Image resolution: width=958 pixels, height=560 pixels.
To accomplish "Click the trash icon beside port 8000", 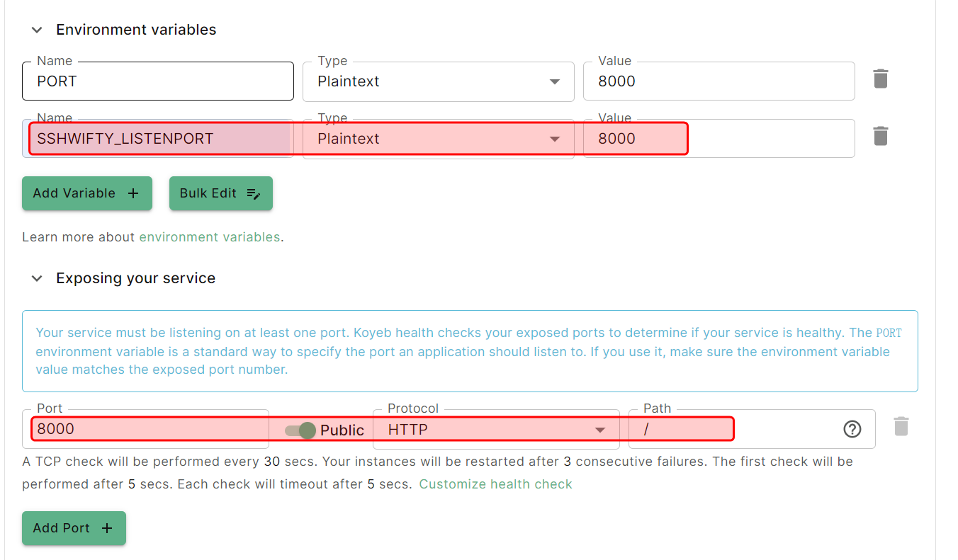I will click(x=901, y=426).
